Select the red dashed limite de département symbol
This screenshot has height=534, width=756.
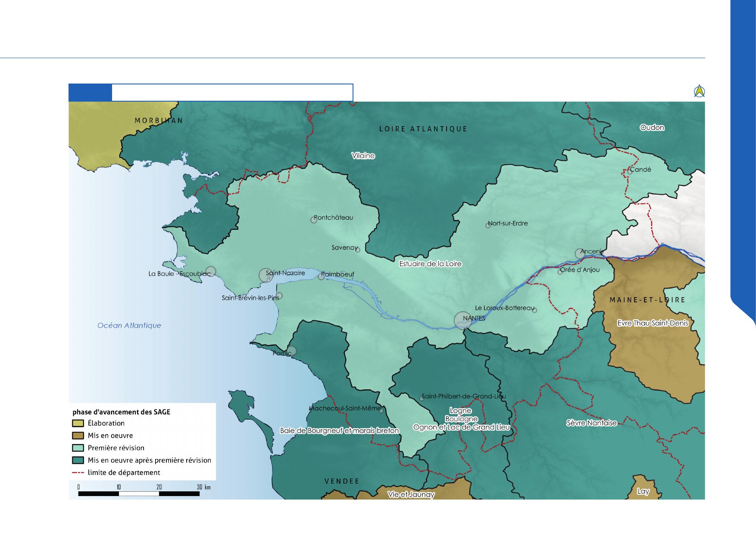(78, 472)
